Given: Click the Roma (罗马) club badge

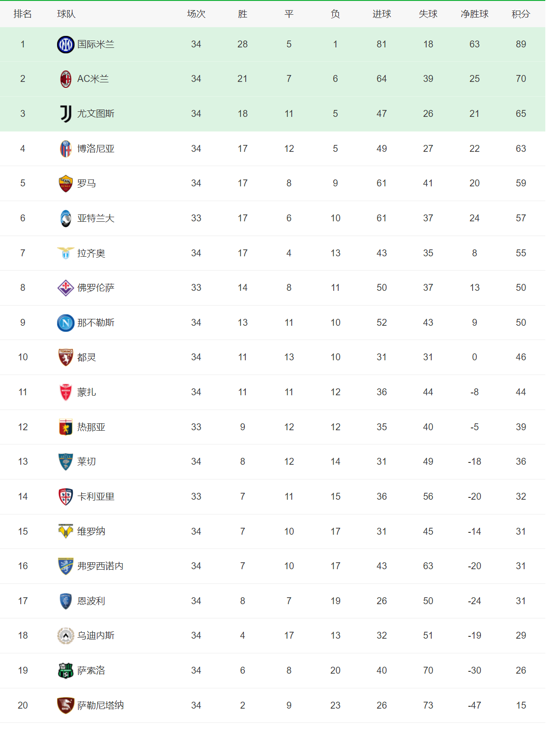Looking at the screenshot, I should [66, 184].
